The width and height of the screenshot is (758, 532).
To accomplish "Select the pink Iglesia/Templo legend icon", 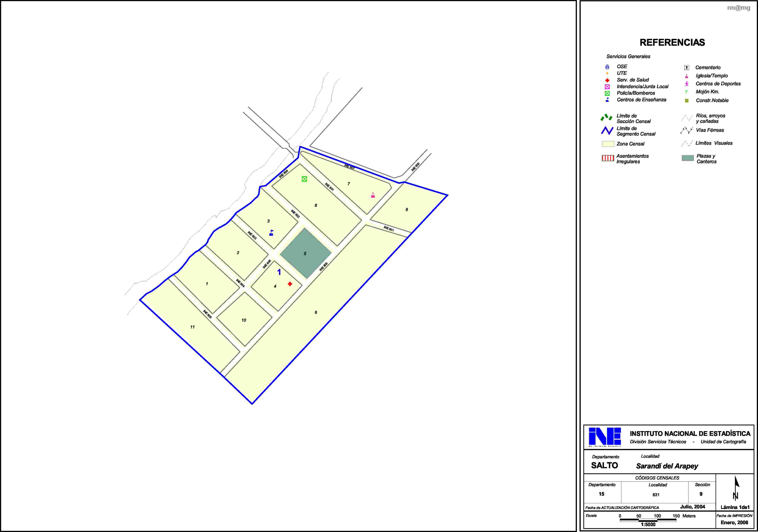I will [x=686, y=76].
